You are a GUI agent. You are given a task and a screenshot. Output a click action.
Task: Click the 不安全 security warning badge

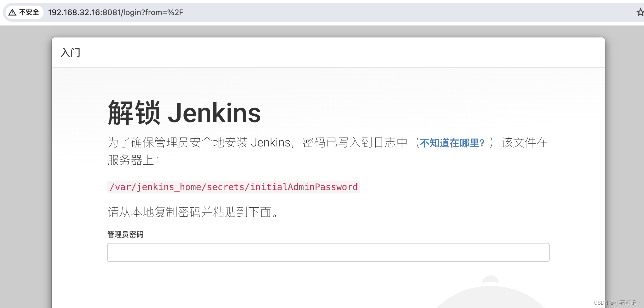click(24, 12)
